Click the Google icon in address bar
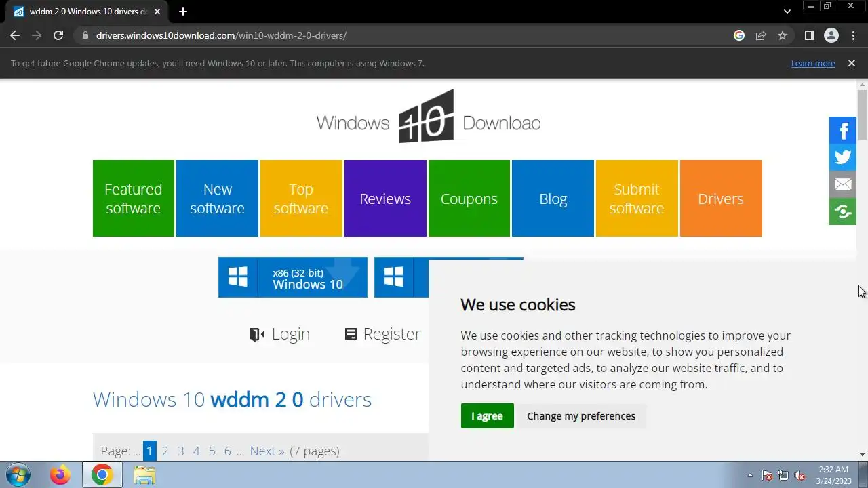This screenshot has width=868, height=488. pyautogui.click(x=739, y=35)
